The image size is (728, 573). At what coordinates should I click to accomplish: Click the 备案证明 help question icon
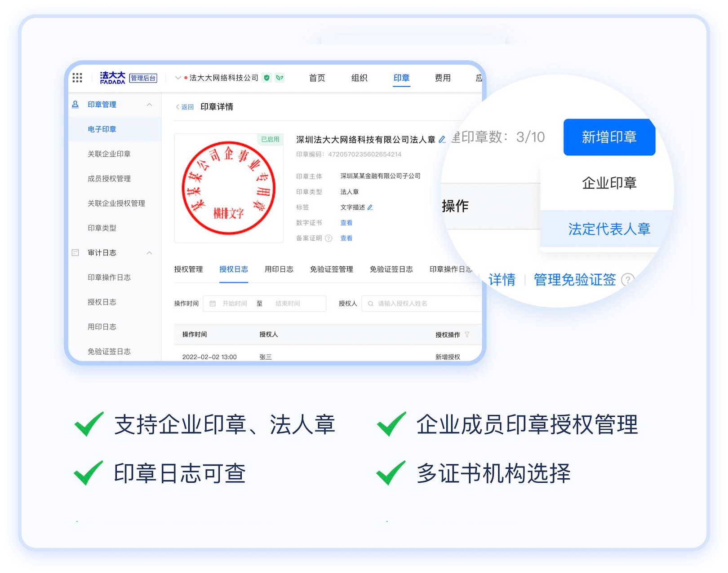point(328,238)
